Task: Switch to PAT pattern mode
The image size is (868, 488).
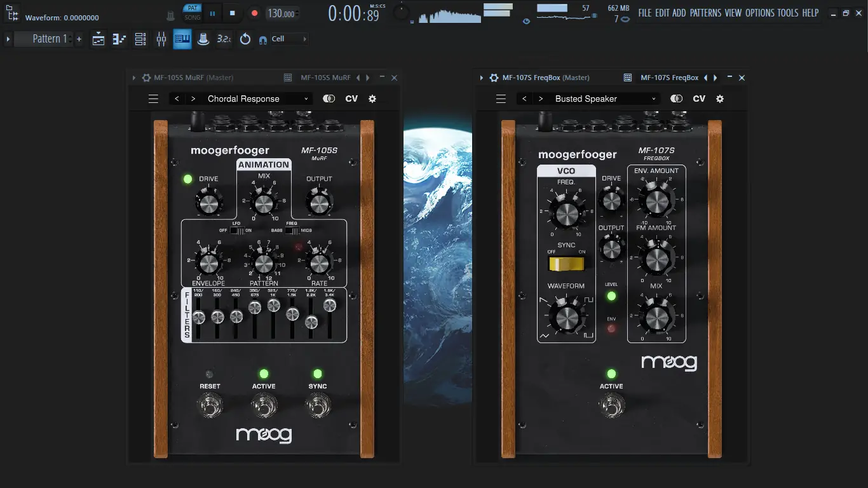Action: pyautogui.click(x=192, y=8)
